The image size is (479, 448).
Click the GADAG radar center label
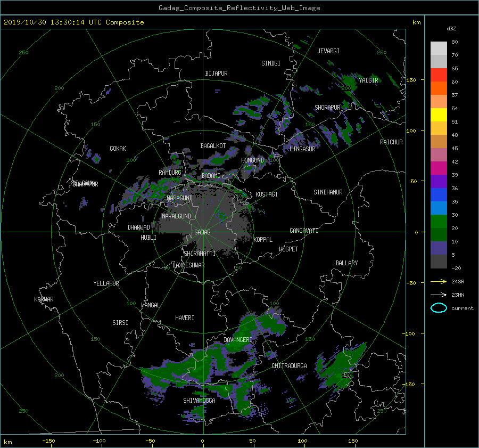pyautogui.click(x=202, y=232)
